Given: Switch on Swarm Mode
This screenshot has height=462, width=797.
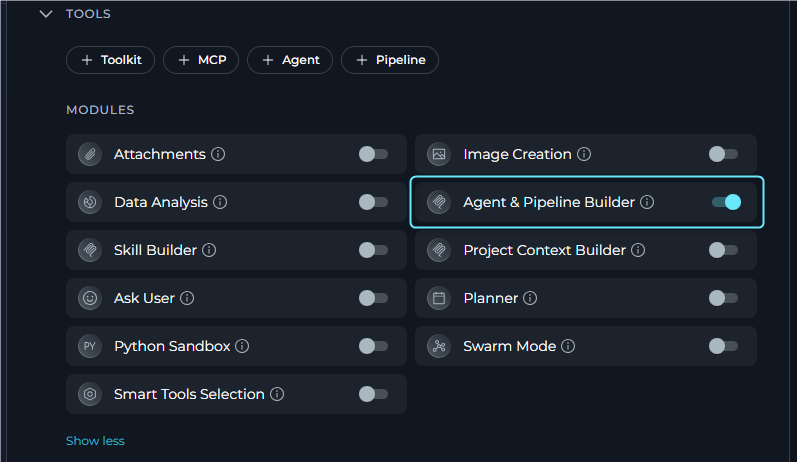Looking at the screenshot, I should 723,346.
